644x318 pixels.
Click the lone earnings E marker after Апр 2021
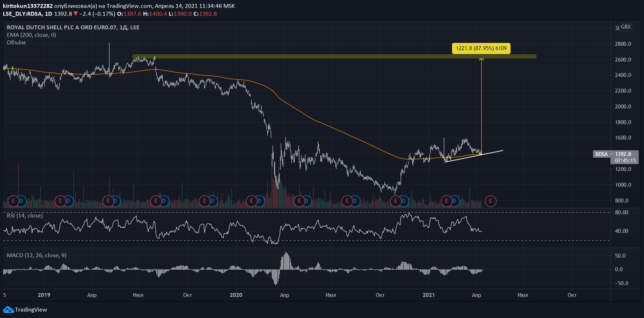pyautogui.click(x=489, y=201)
